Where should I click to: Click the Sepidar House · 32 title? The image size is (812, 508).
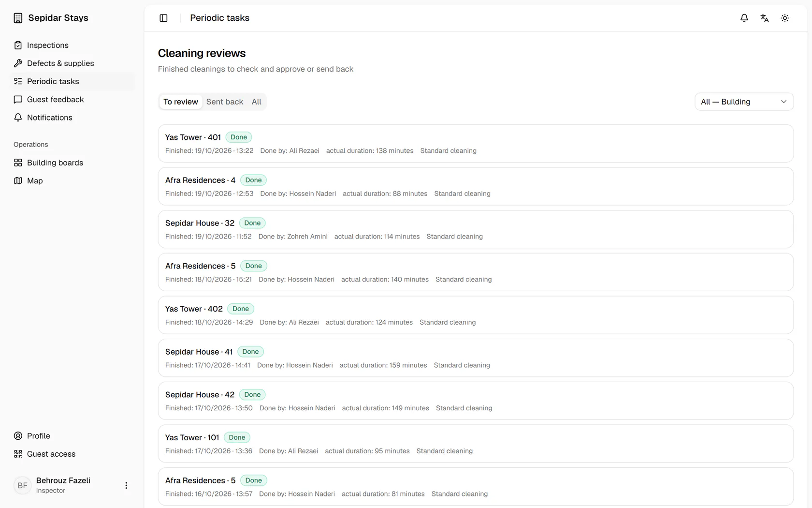tap(200, 223)
